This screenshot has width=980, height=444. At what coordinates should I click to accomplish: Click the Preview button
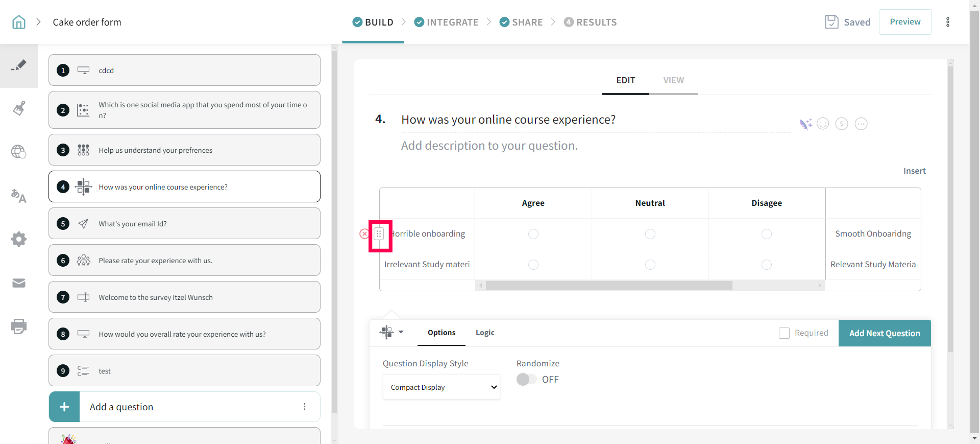(x=905, y=22)
